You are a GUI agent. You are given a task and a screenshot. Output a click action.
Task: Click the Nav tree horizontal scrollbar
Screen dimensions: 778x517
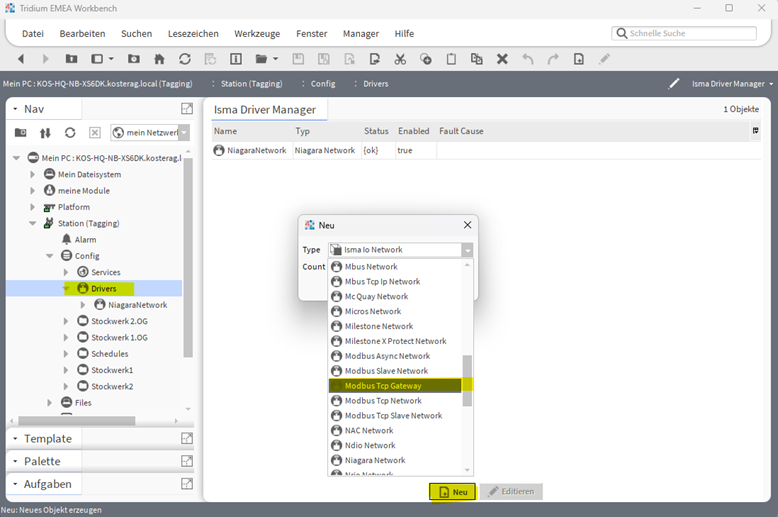77,421
